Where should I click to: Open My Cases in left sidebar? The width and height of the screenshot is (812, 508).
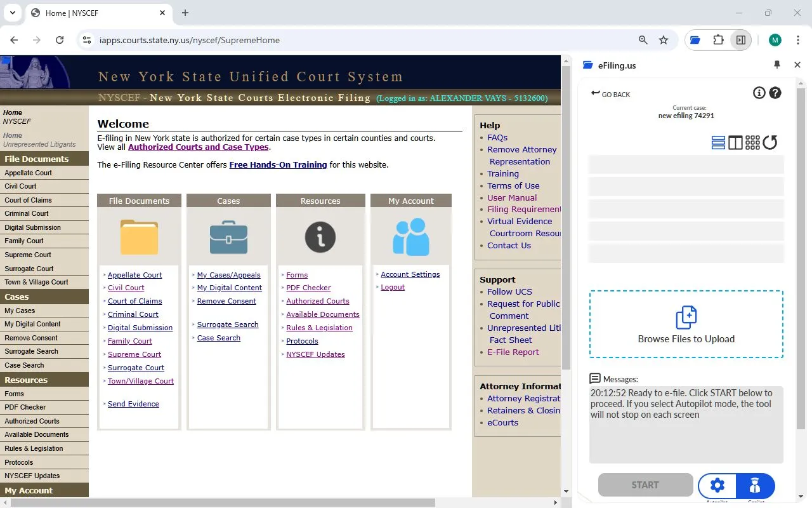(x=20, y=311)
